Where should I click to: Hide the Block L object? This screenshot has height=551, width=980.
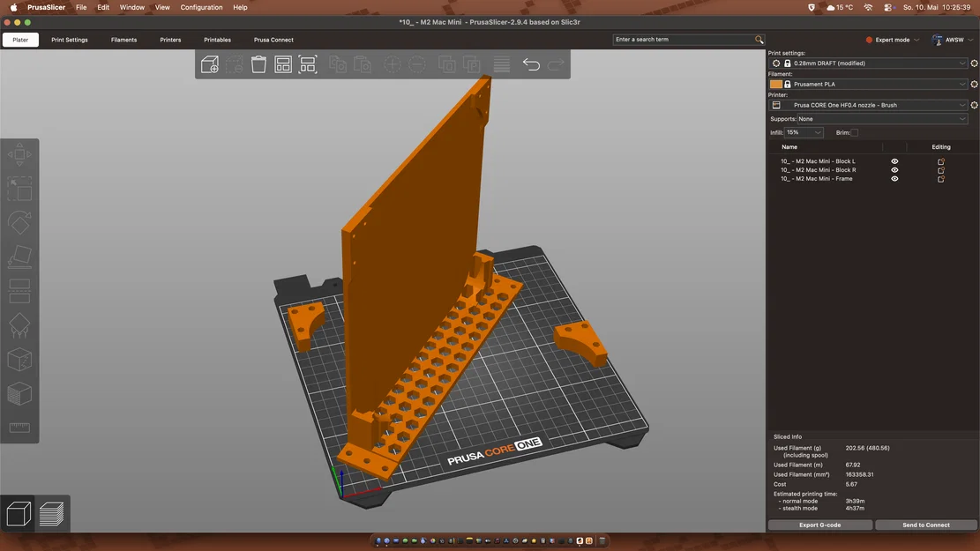894,161
